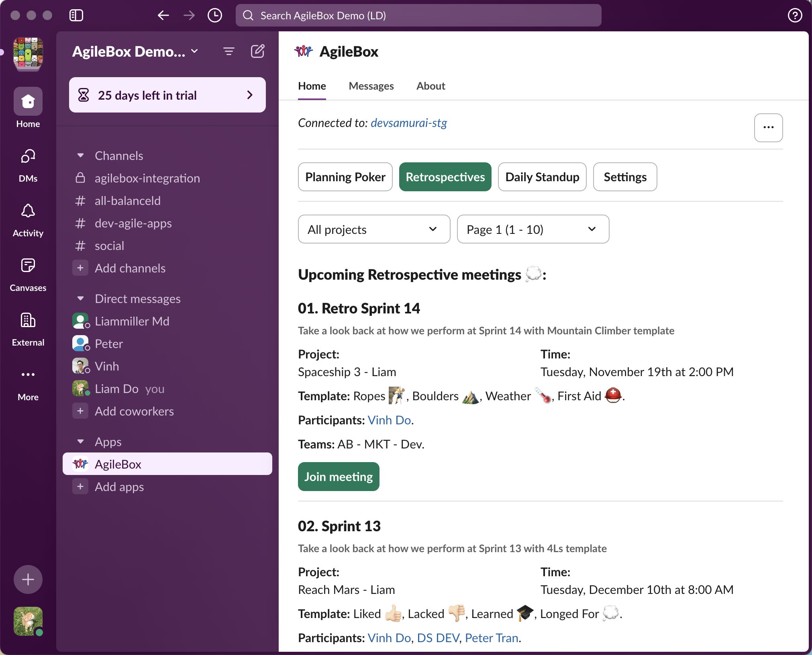Open the Activity bell icon
Screen dimensions: 812x655
(x=28, y=211)
